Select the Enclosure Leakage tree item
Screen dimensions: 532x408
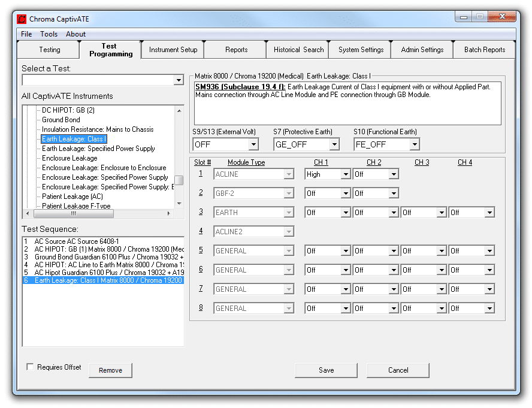click(69, 158)
